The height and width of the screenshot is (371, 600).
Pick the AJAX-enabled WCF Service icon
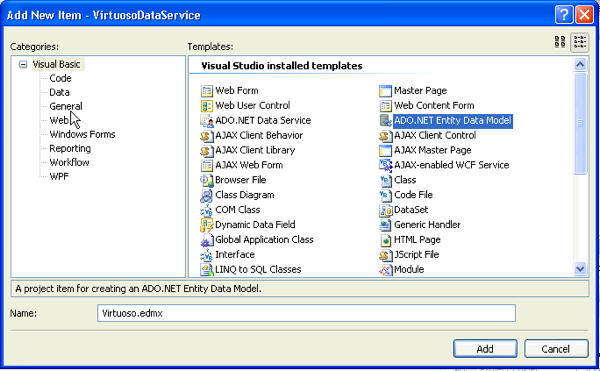[385, 166]
